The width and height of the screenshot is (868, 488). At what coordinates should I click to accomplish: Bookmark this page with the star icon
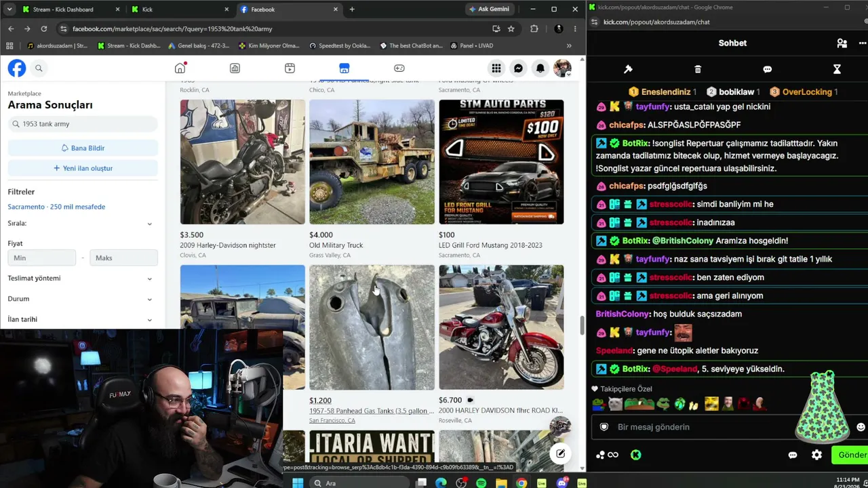pos(511,29)
